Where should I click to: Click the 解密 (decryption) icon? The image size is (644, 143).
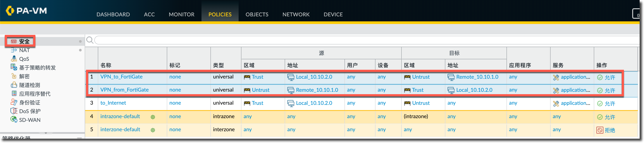14,76
